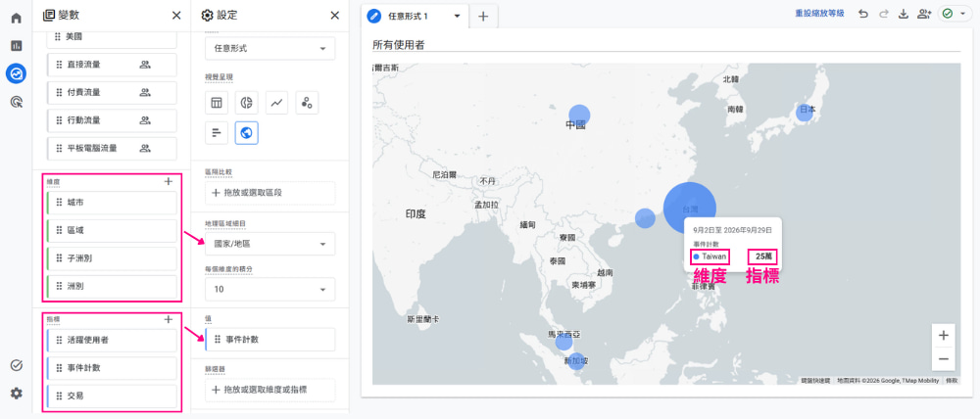Select the Explore icon in sidebar
The height and width of the screenshot is (419, 980).
point(17,73)
